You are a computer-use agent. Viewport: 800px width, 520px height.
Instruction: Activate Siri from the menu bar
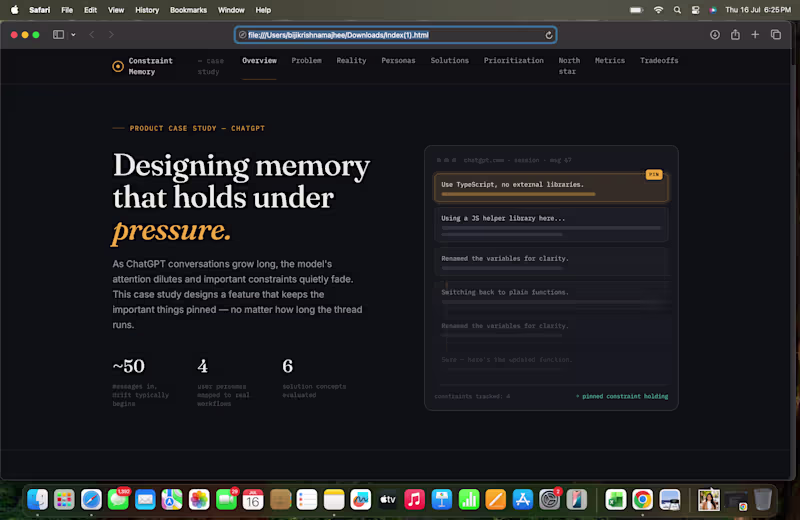click(x=713, y=10)
